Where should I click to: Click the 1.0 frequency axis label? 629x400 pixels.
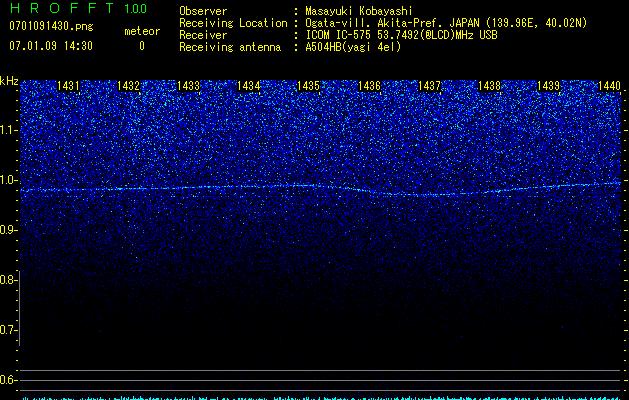[x=9, y=180]
